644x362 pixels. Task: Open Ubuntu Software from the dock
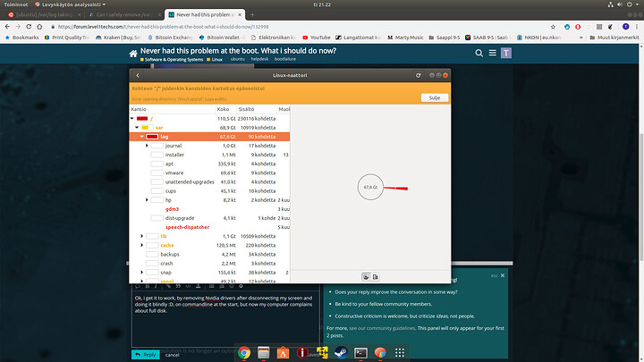point(283,352)
